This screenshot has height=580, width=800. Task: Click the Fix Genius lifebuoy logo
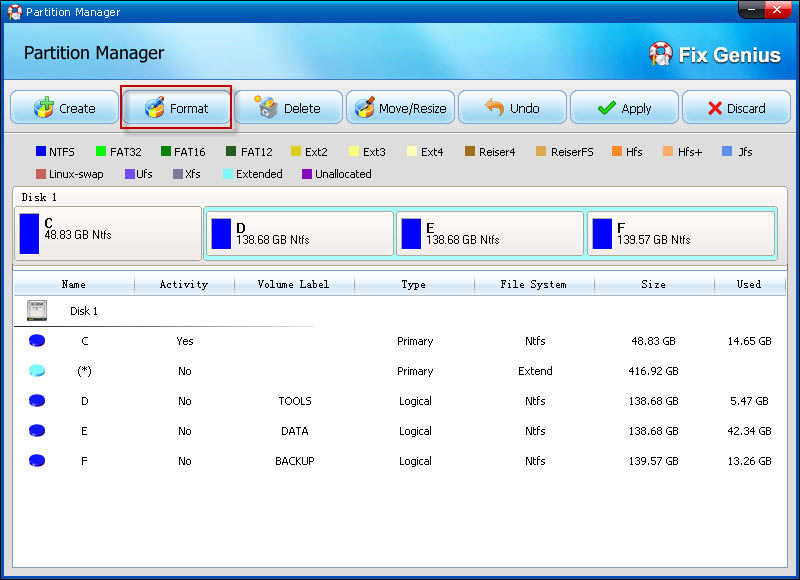[x=661, y=53]
